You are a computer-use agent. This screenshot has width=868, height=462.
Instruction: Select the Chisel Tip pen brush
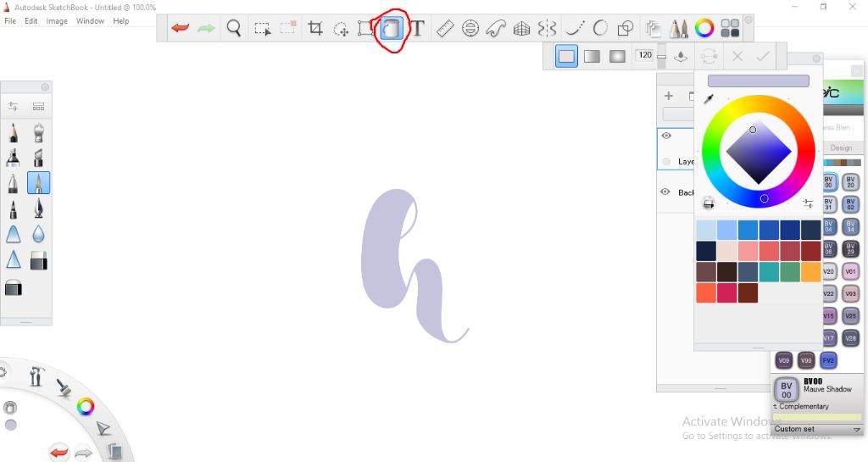(x=38, y=158)
